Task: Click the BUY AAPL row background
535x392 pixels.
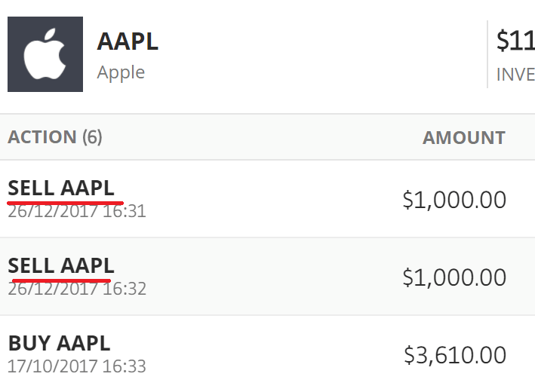Action: click(267, 354)
